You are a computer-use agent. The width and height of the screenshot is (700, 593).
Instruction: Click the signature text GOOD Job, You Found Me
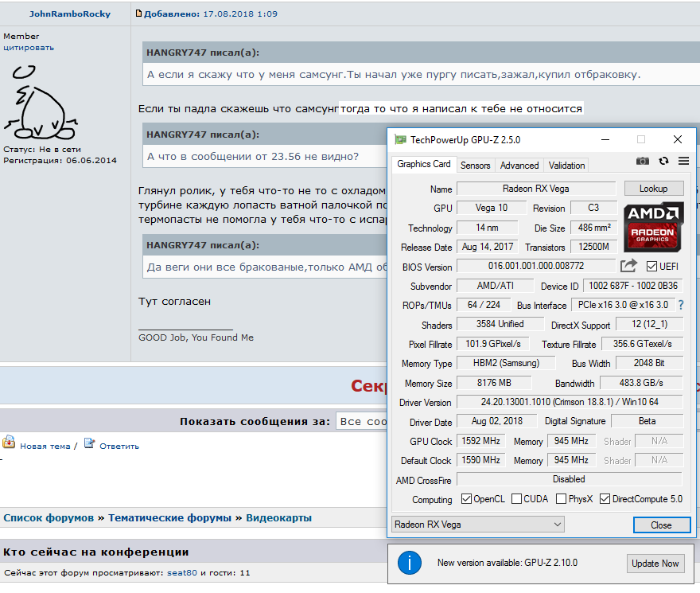196,337
